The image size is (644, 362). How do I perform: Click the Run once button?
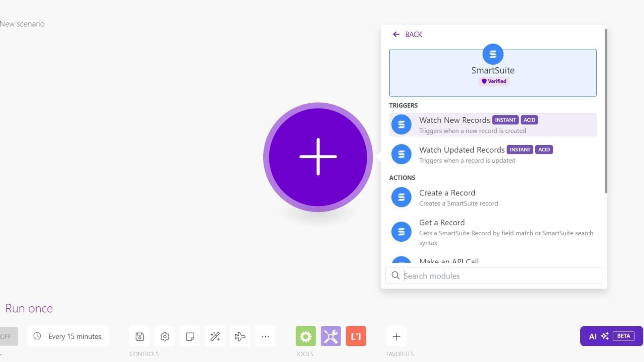(29, 308)
